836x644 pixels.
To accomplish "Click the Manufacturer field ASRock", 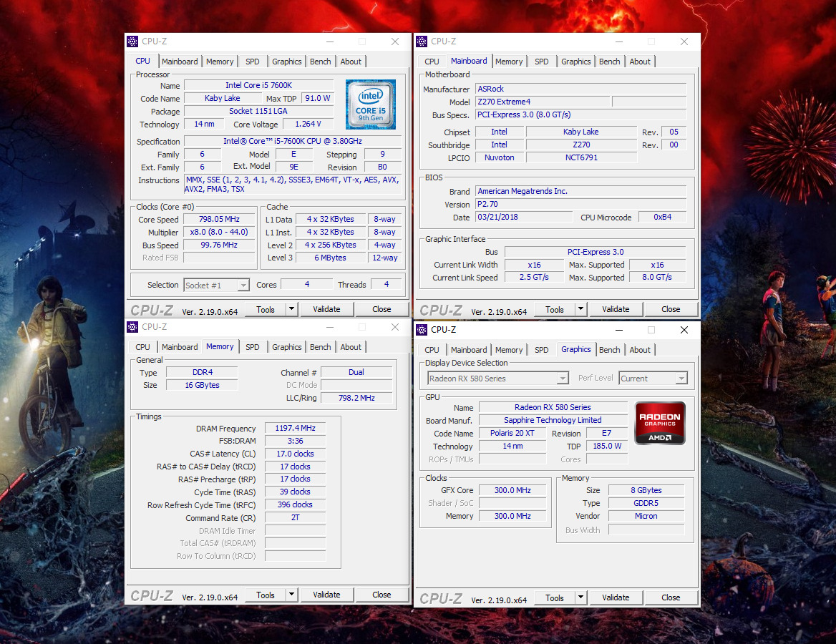I will [580, 89].
